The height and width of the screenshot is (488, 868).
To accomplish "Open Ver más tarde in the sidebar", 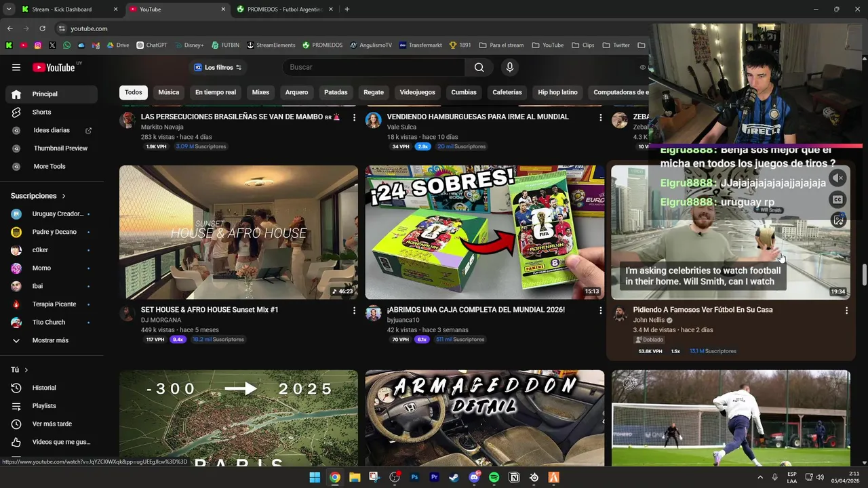I will pos(52,424).
